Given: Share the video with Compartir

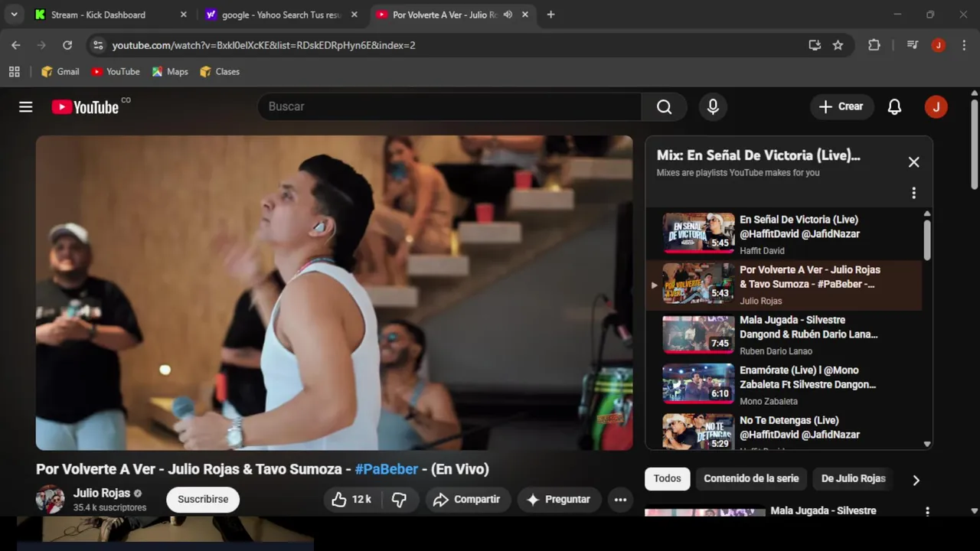Looking at the screenshot, I should (x=467, y=500).
